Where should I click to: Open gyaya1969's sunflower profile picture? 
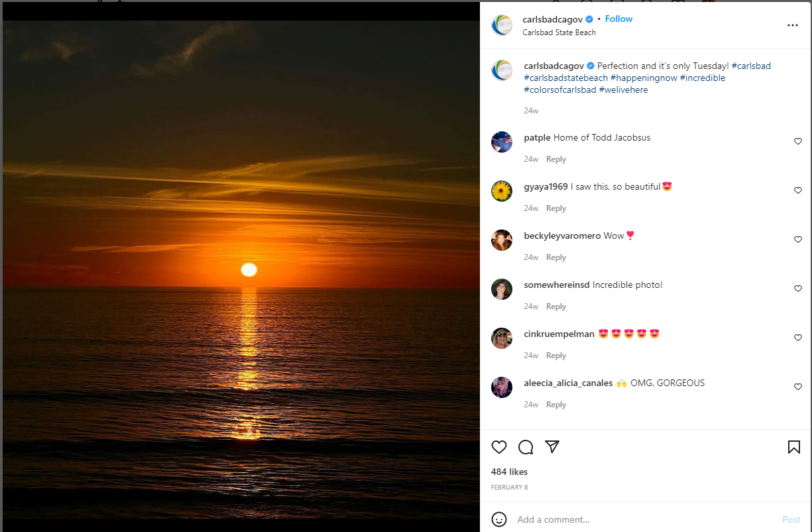coord(502,191)
